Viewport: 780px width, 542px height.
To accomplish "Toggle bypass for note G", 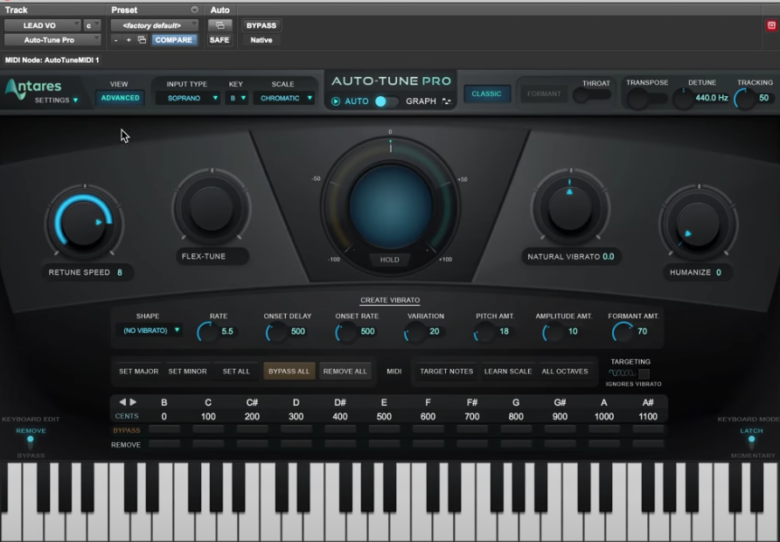I will pyautogui.click(x=516, y=429).
